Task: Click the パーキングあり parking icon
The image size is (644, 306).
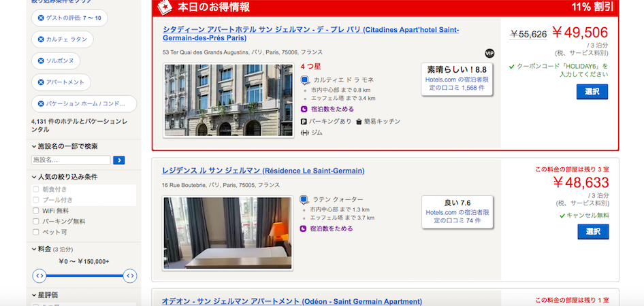Action: coord(304,122)
